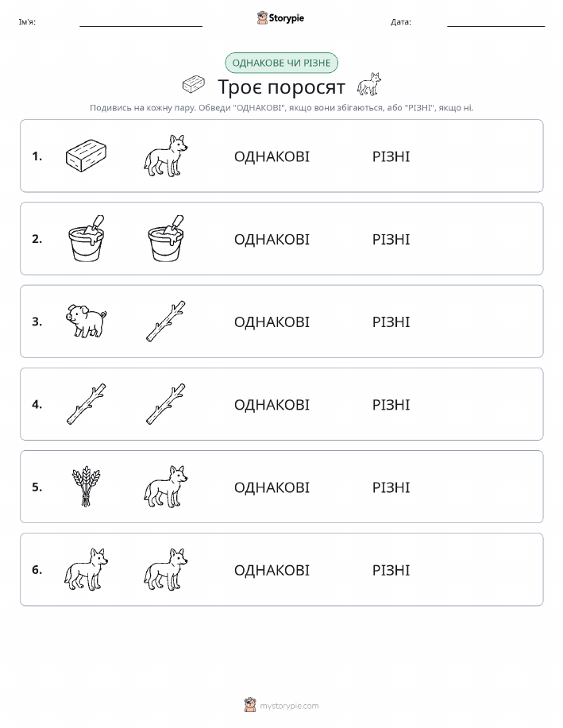563x728 pixels.
Task: Click the first wolf in row 6
Action: 86,569
